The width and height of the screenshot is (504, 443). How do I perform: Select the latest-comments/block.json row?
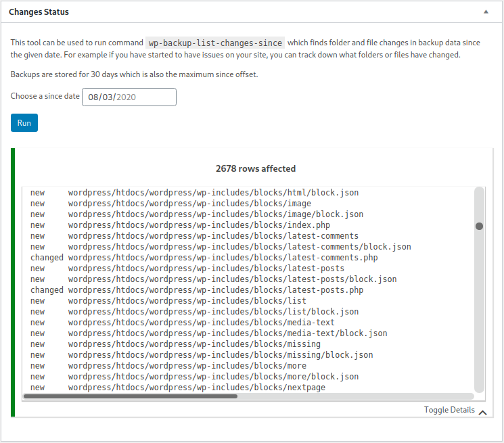pyautogui.click(x=221, y=247)
